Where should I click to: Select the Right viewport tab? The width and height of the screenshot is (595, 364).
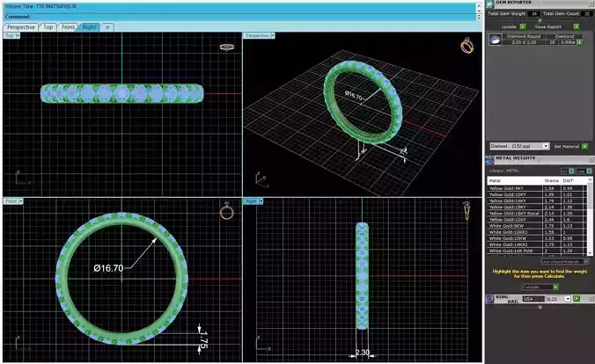pos(89,27)
